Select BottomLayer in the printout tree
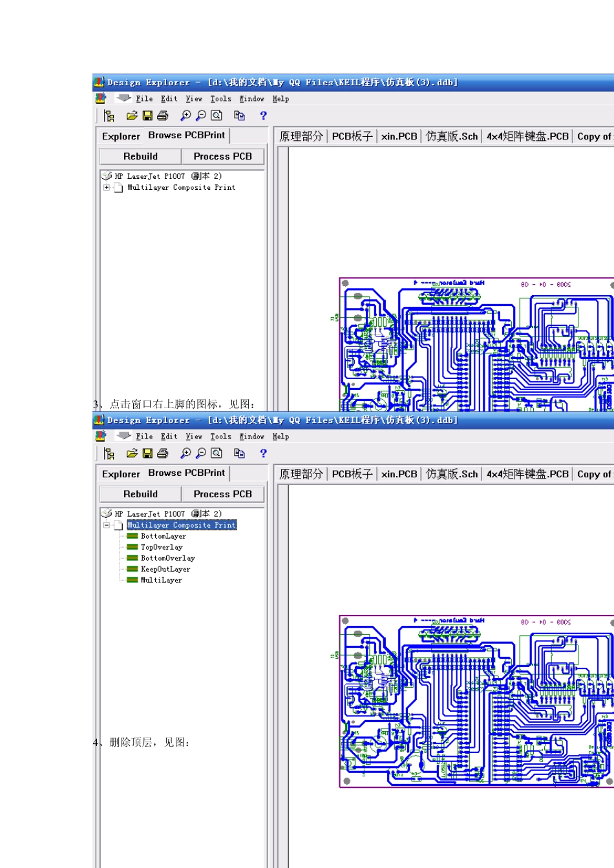 point(163,536)
